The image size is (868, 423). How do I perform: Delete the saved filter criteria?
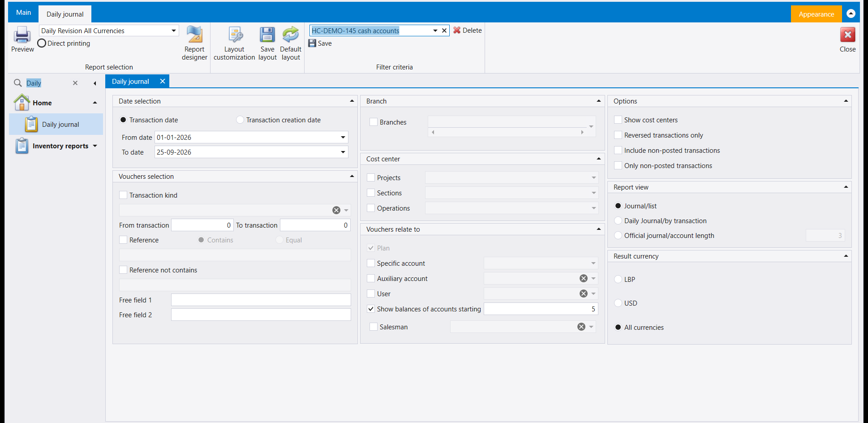pos(468,30)
